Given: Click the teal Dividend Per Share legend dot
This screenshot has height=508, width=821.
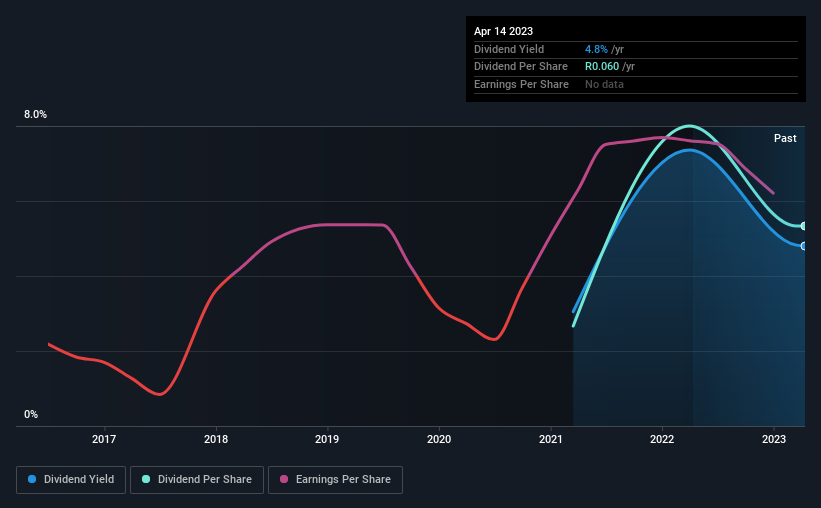Looking at the screenshot, I should coord(146,479).
